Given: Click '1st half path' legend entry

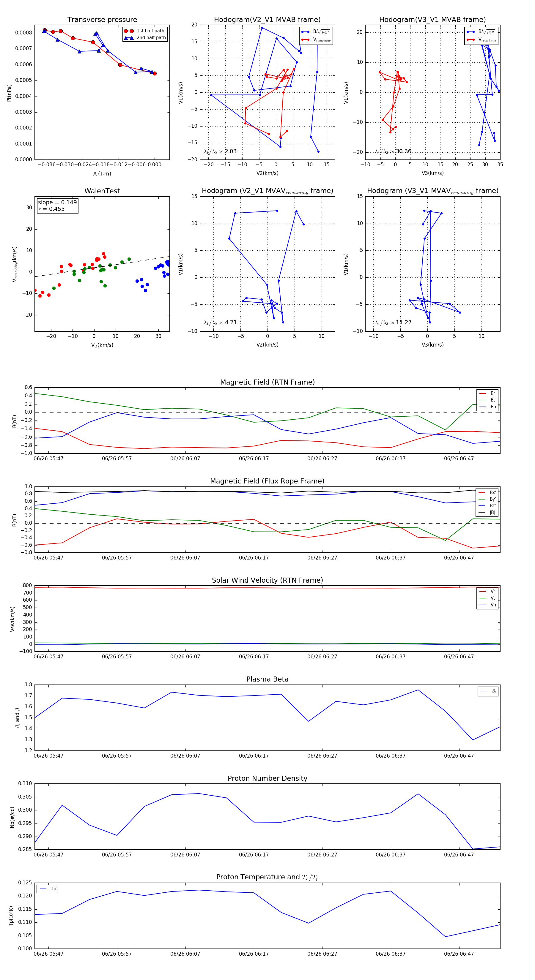Looking at the screenshot, I should [x=145, y=31].
